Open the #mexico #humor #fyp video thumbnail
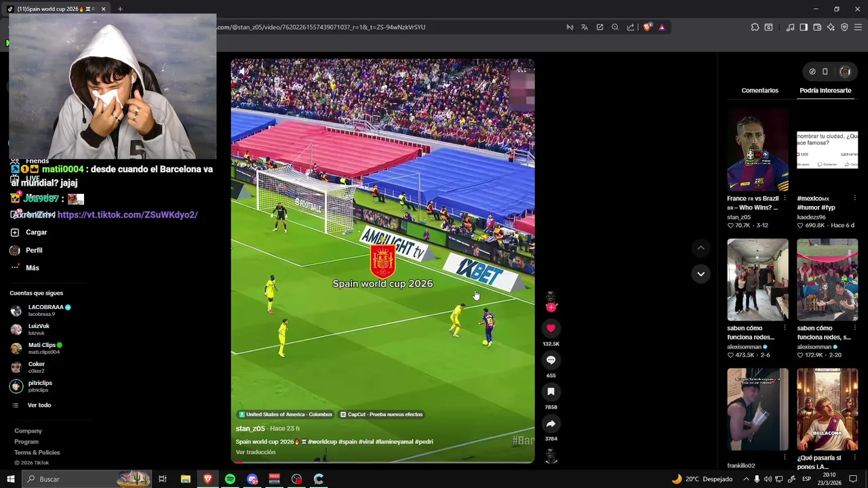This screenshot has width=868, height=488. click(827, 150)
